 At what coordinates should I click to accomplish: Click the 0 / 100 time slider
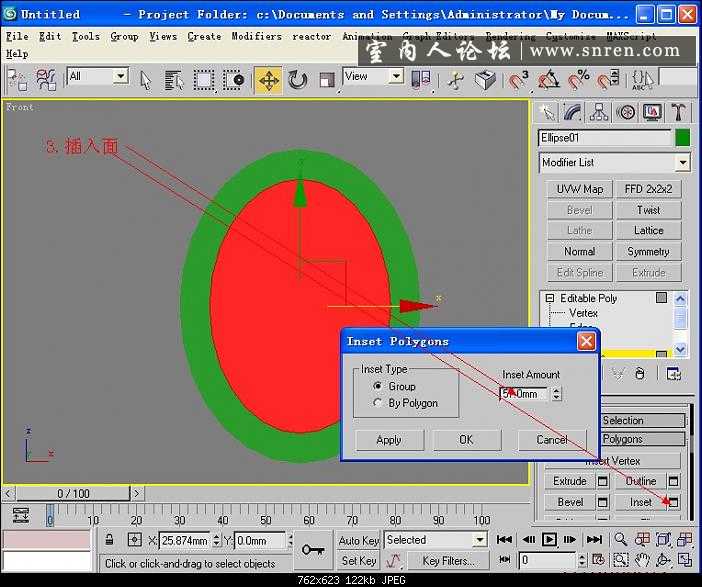tap(73, 493)
